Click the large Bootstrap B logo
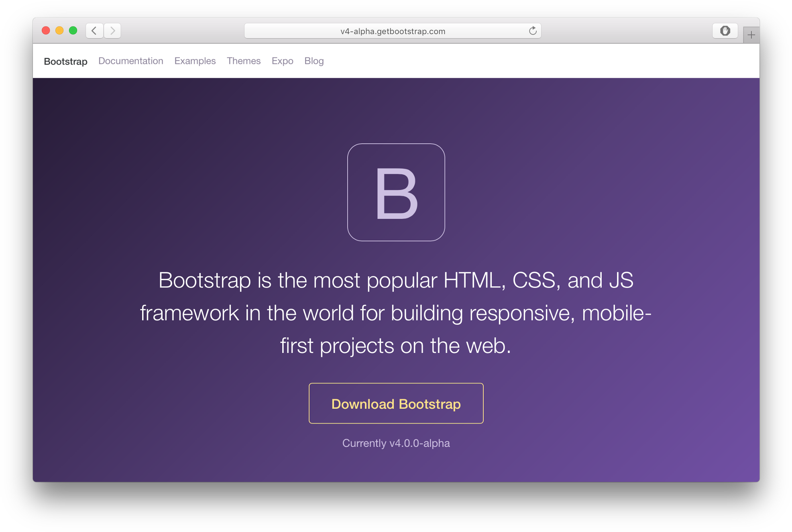792x532 pixels. (396, 192)
